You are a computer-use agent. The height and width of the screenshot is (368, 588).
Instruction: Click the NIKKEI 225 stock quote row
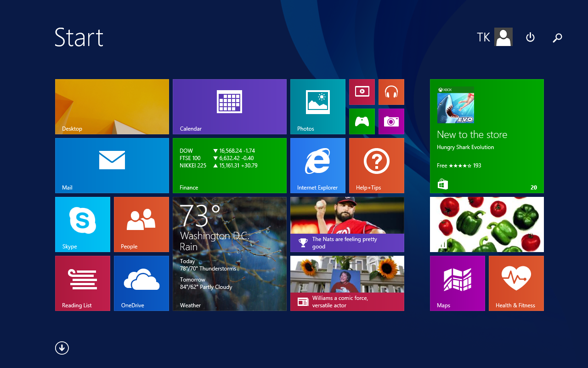219,166
